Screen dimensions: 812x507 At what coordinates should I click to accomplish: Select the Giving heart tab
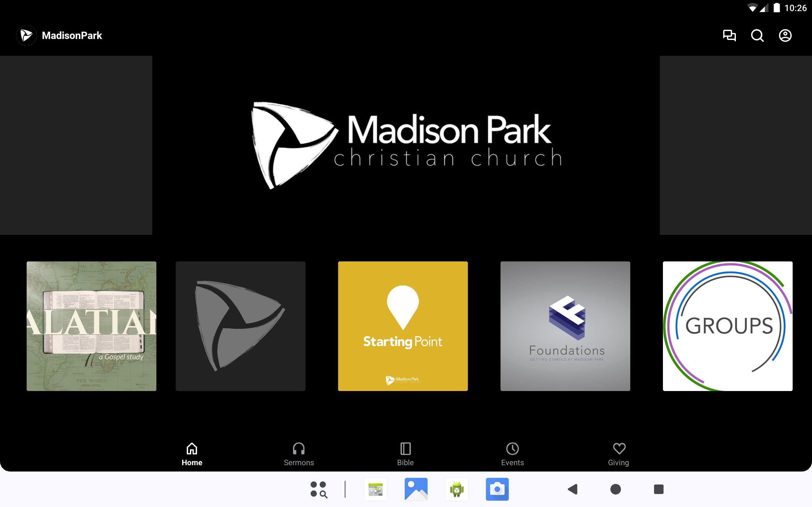(x=619, y=454)
